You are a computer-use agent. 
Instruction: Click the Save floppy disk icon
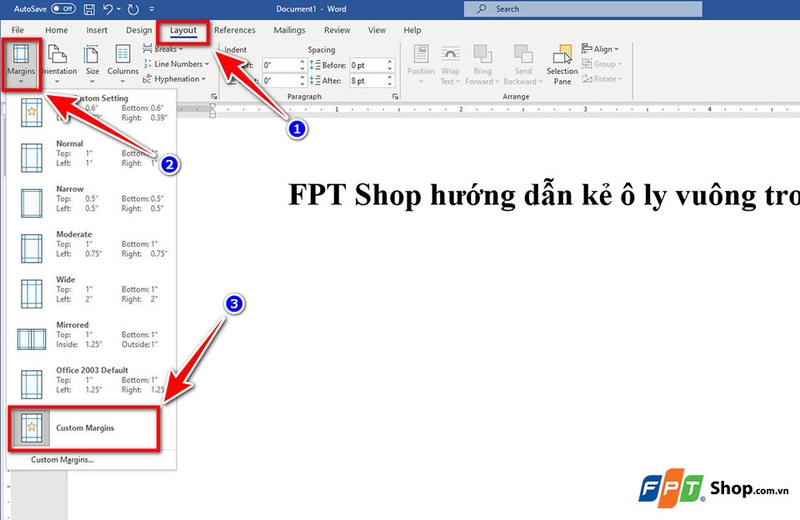coord(89,9)
